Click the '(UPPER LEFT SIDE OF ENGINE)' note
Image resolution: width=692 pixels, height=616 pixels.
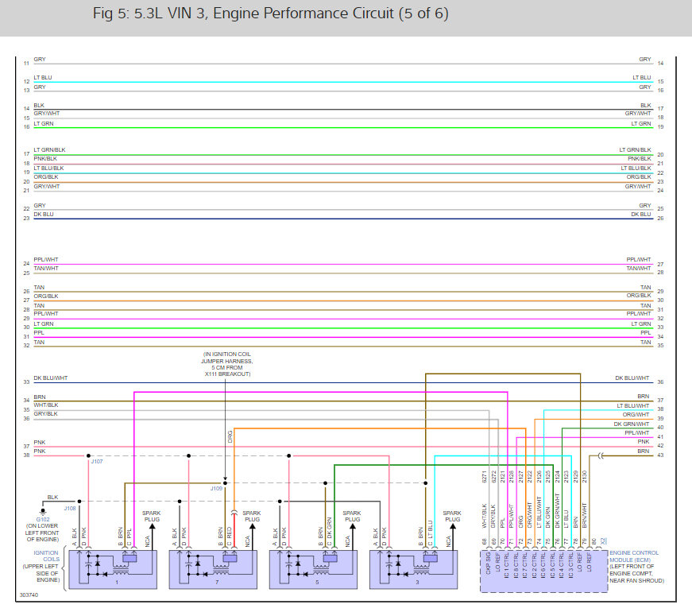coord(41,573)
